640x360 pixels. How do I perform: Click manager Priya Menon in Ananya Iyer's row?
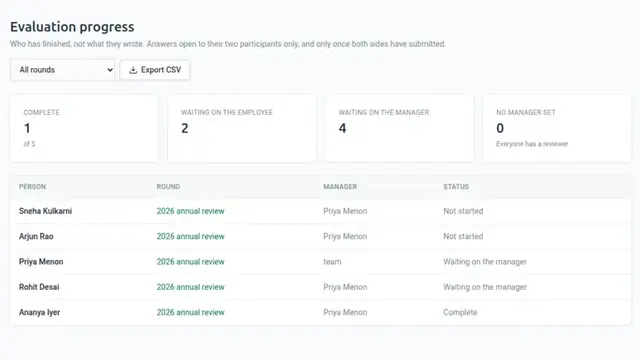pyautogui.click(x=345, y=312)
